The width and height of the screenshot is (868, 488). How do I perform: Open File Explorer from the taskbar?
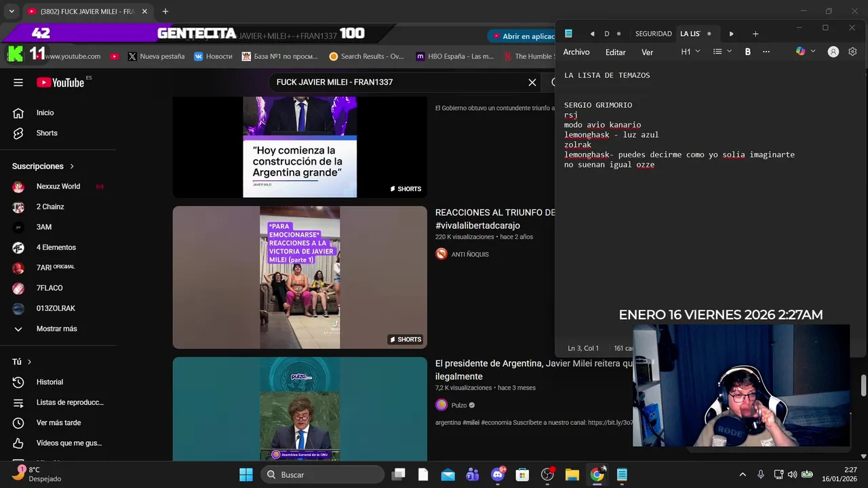(572, 474)
